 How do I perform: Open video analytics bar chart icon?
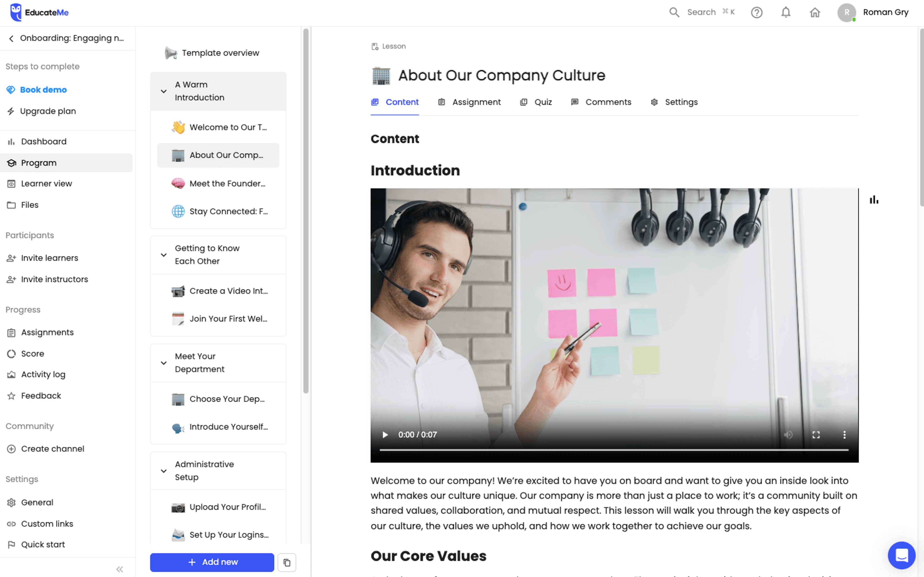point(874,200)
